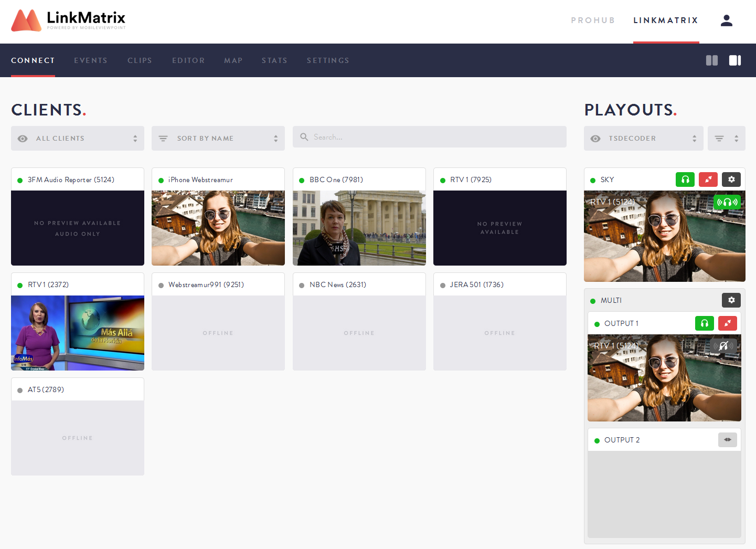Click the 3FM Audio Reporter (5124) title
756x549 pixels.
click(71, 180)
